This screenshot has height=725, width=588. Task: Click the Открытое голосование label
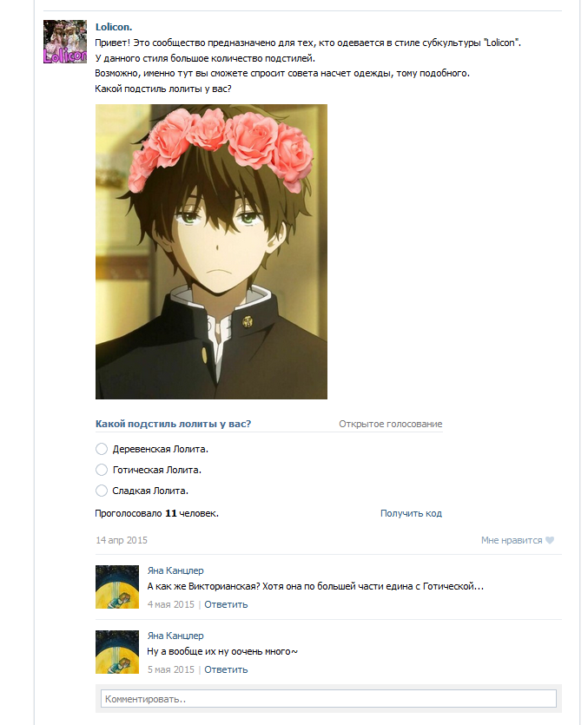(391, 424)
